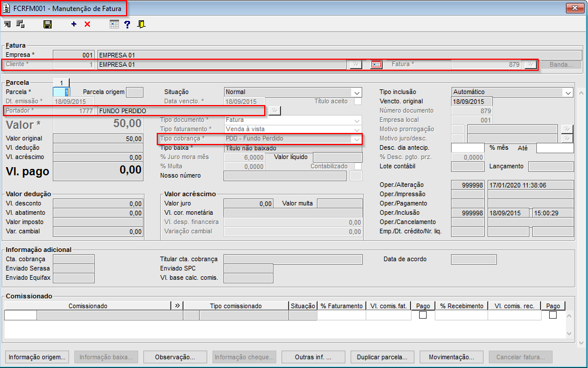The width and height of the screenshot is (588, 368).
Task: Toggle the Contabilizado checkbox
Action: [358, 166]
